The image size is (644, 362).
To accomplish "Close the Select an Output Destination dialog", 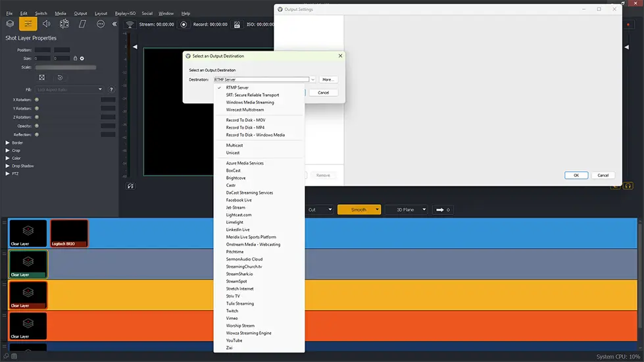I will (340, 56).
